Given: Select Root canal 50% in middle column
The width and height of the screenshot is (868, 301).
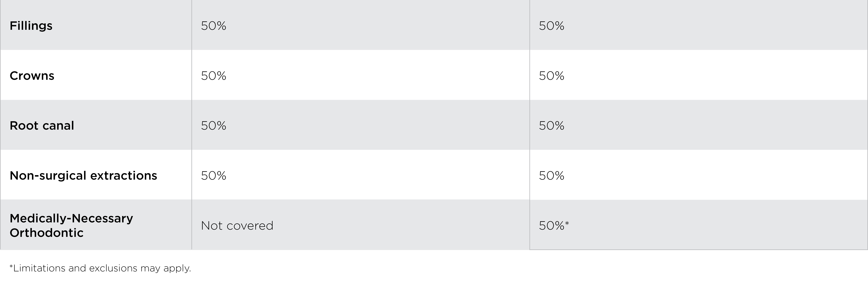Looking at the screenshot, I should (x=214, y=126).
